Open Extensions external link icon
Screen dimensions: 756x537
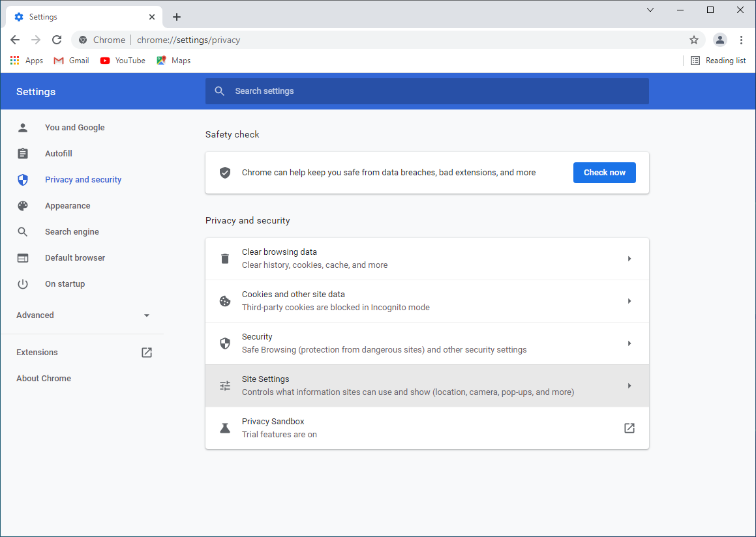[x=147, y=353]
